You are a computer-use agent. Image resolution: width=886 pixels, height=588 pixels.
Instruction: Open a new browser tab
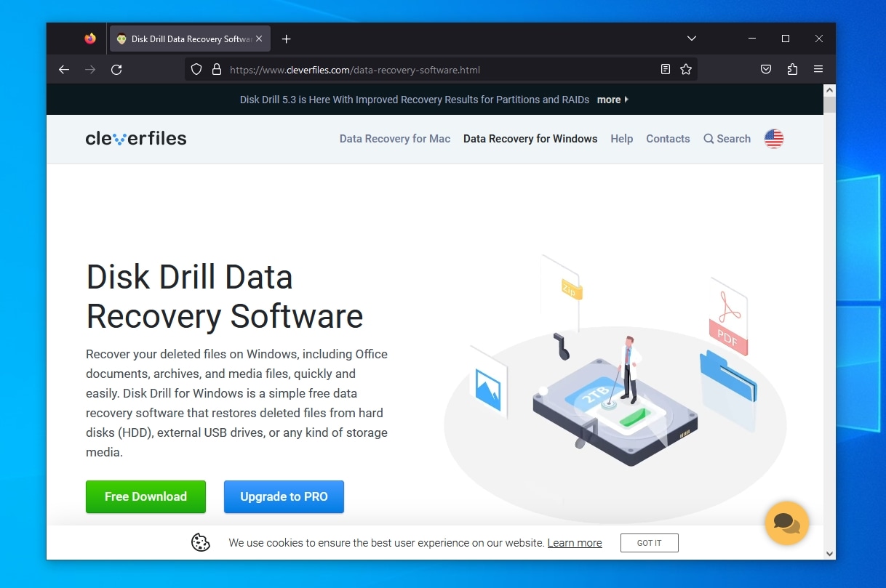coord(286,39)
